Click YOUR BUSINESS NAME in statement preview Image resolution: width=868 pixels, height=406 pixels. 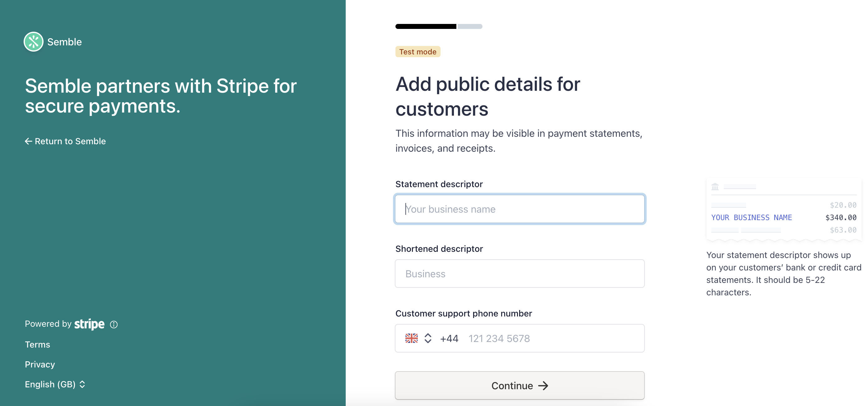coord(751,217)
